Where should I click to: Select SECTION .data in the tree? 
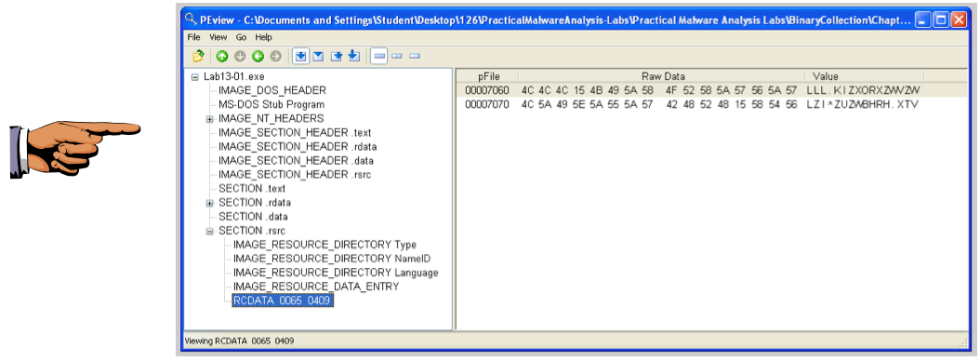coord(253,217)
